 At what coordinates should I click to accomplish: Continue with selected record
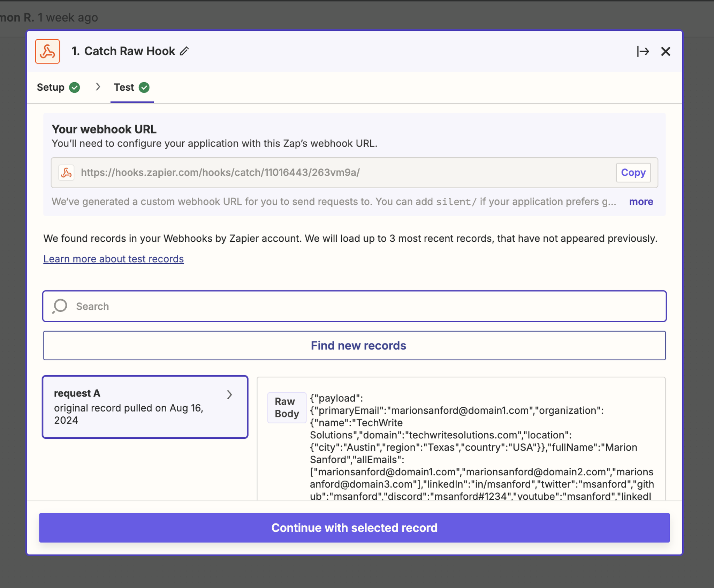click(x=354, y=528)
